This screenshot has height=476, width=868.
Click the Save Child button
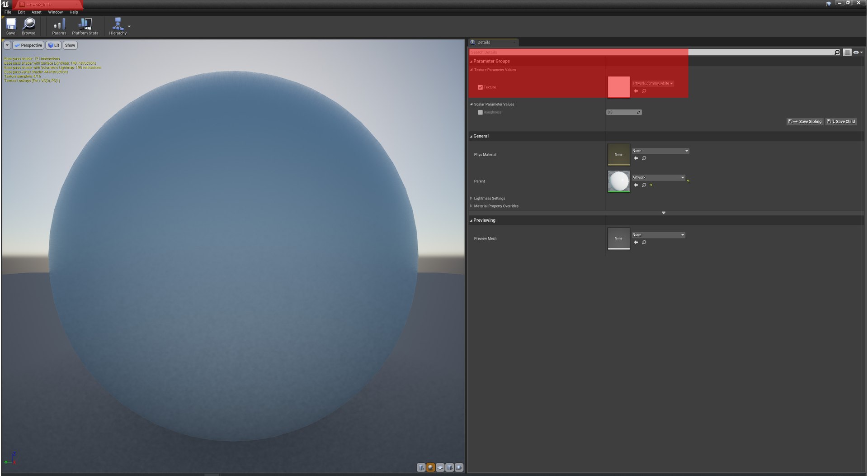click(841, 121)
